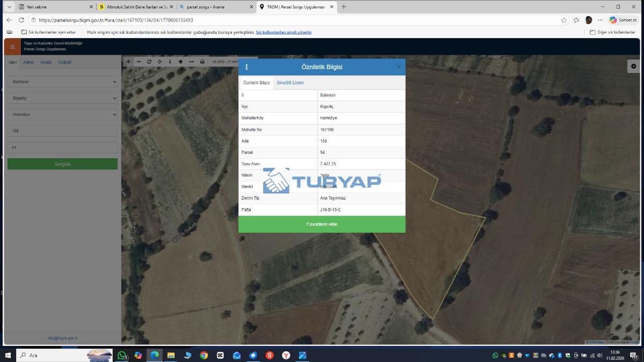Viewport: 644px width, 362px height.
Task: Click the refresh map tool icon
Action: pyautogui.click(x=149, y=62)
